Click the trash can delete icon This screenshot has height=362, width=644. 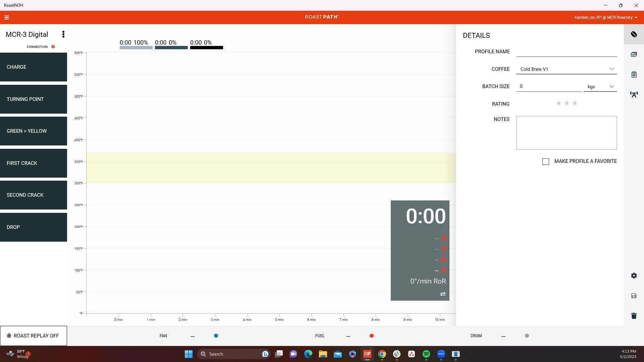pos(634,316)
